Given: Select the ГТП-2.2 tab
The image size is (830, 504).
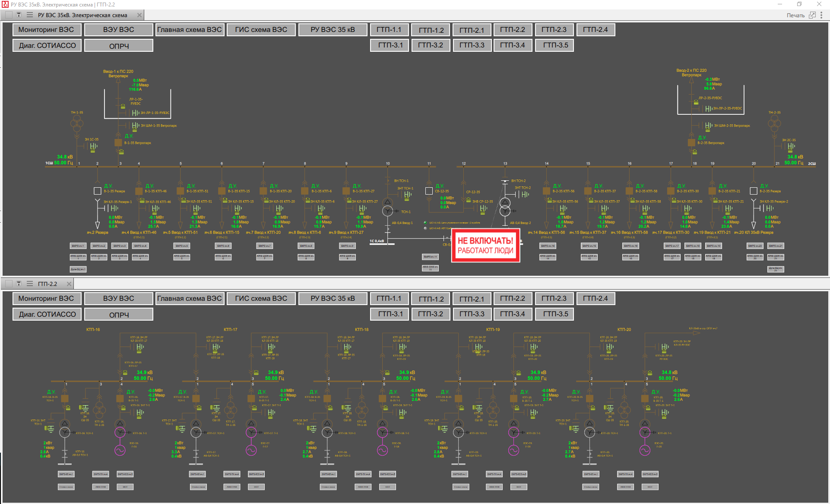Looking at the screenshot, I should (x=48, y=283).
